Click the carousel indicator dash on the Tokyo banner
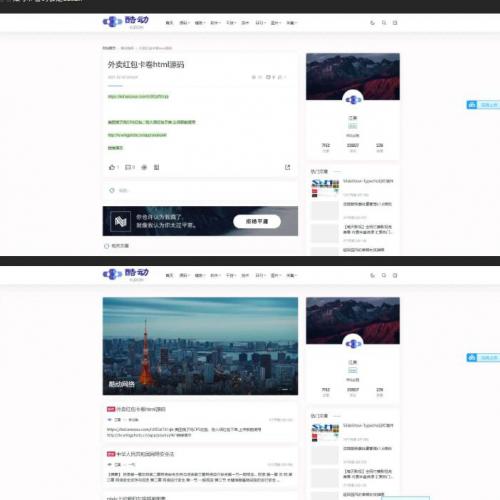The width and height of the screenshot is (500, 500). click(x=285, y=389)
